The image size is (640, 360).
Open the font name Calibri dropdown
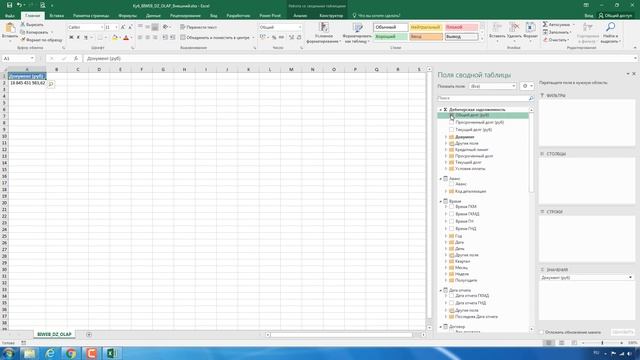(102, 27)
